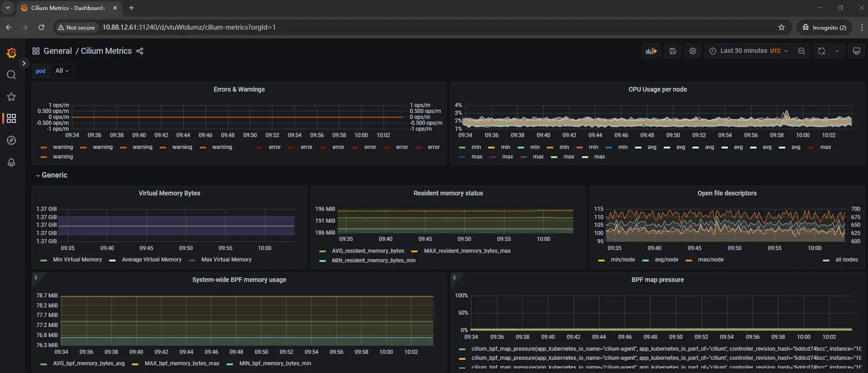Click the browser address bar URL
This screenshot has height=373, width=868.
tap(189, 27)
